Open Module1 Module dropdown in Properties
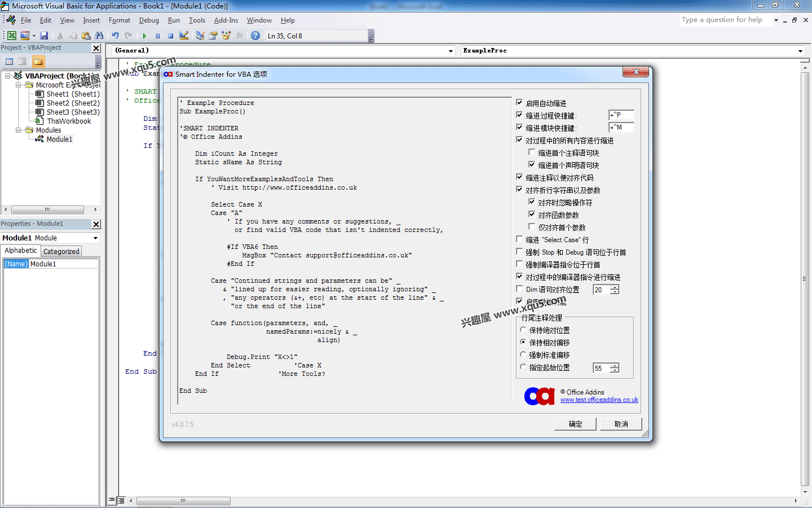 tap(95, 238)
